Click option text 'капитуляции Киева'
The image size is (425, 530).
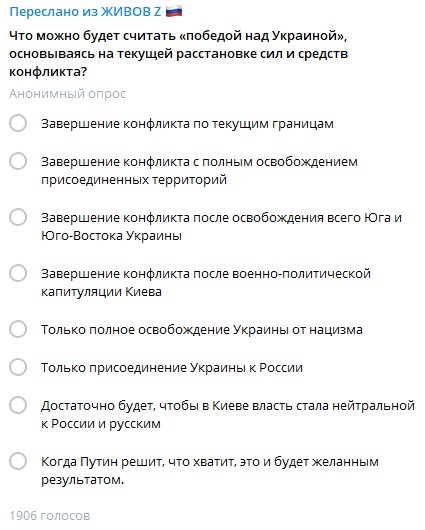tap(101, 292)
